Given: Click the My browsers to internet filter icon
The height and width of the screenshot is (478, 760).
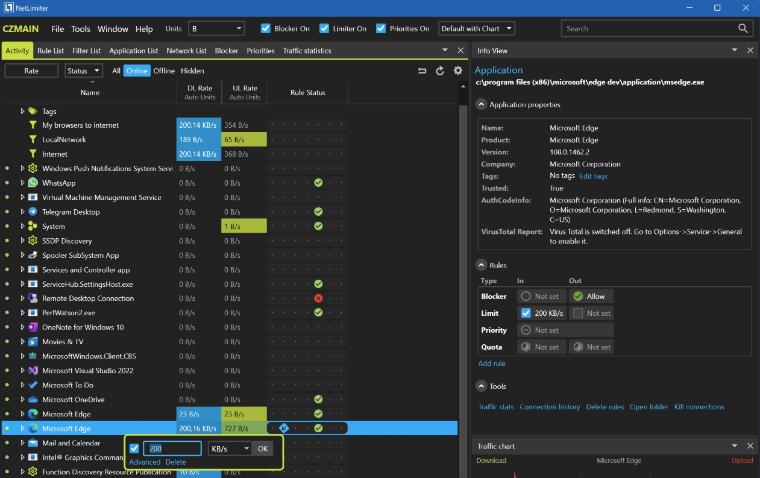Looking at the screenshot, I should pos(33,125).
